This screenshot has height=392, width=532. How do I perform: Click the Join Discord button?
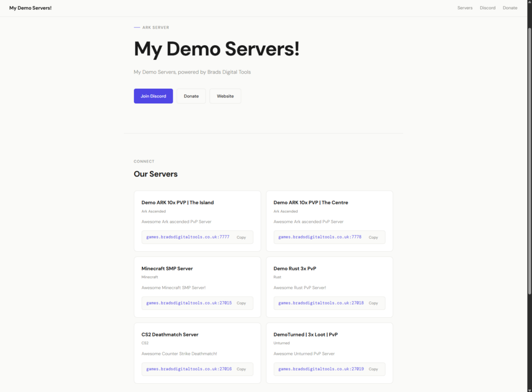tap(153, 96)
